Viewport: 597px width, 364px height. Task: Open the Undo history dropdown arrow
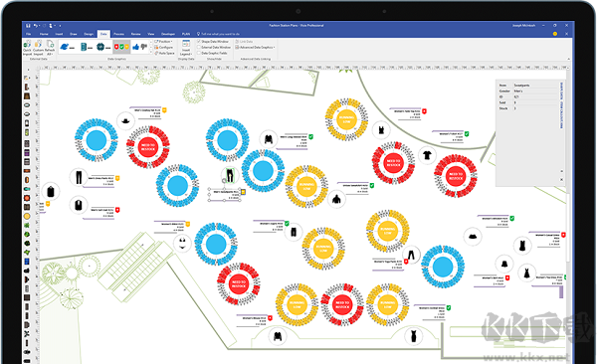click(x=39, y=26)
